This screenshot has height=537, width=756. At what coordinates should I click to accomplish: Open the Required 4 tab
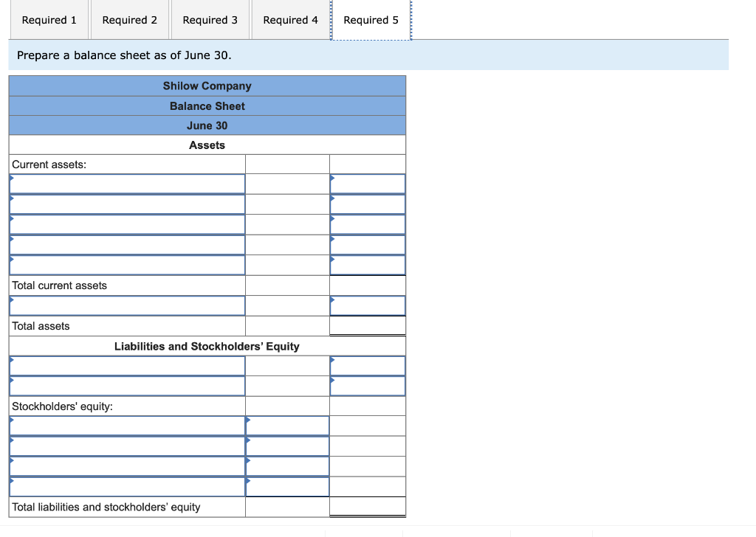[x=290, y=20]
